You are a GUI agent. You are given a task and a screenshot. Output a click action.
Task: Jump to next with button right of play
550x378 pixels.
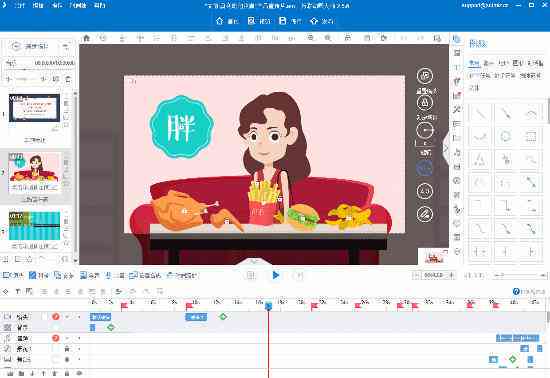[x=300, y=275]
